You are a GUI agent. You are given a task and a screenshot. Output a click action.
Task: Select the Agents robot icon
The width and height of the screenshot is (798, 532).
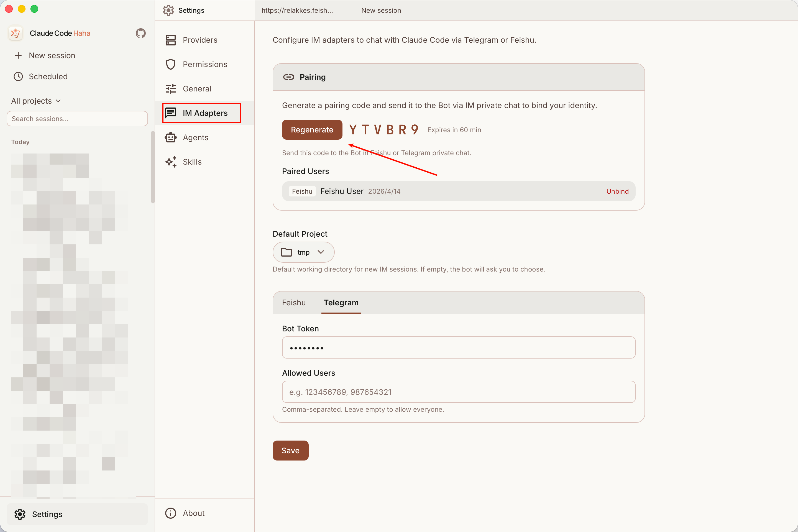[x=170, y=137]
